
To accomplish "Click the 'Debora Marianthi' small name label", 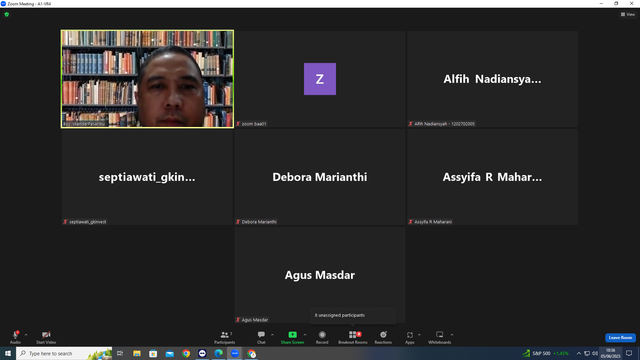I will (259, 222).
